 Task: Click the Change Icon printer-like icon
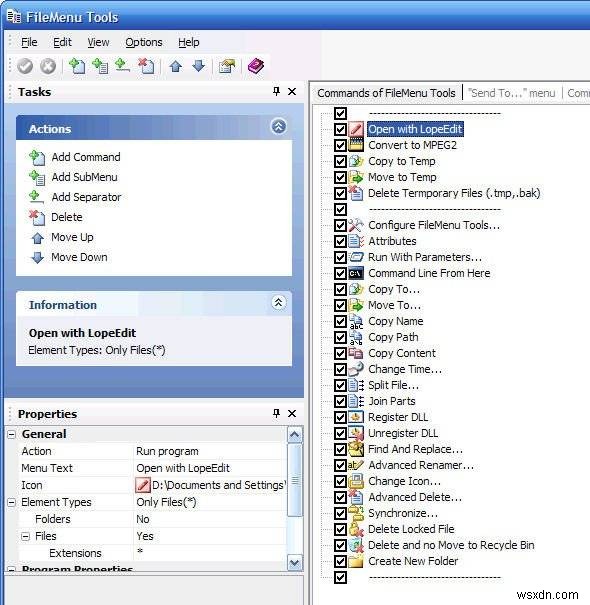click(x=356, y=481)
